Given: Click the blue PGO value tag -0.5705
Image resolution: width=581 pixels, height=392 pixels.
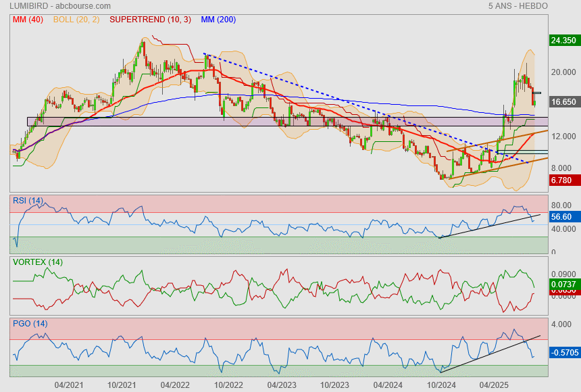Looking at the screenshot, I should [x=563, y=352].
